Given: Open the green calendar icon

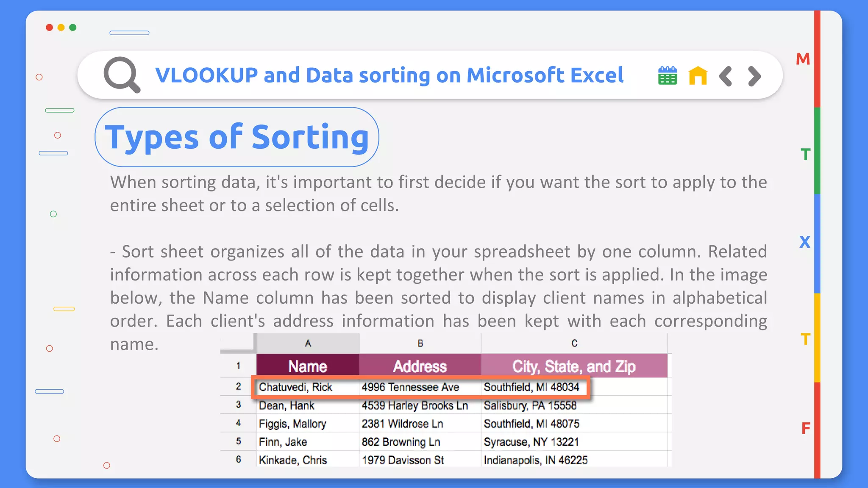Looking at the screenshot, I should pos(668,76).
